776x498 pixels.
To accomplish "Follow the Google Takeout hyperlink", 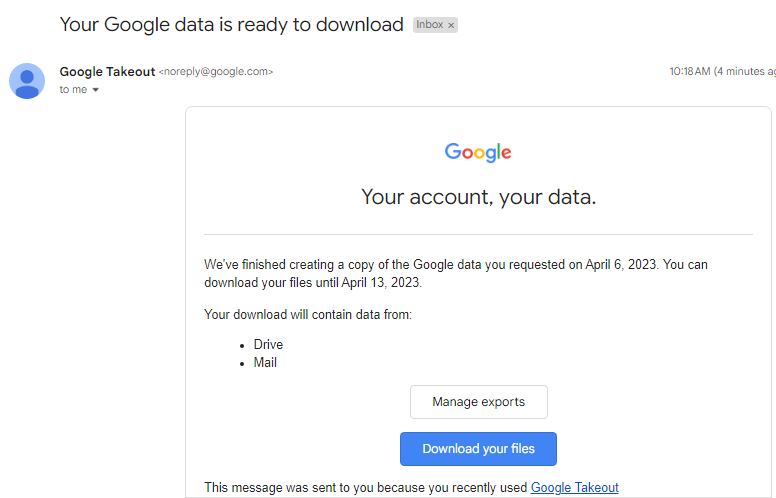I will tap(575, 488).
